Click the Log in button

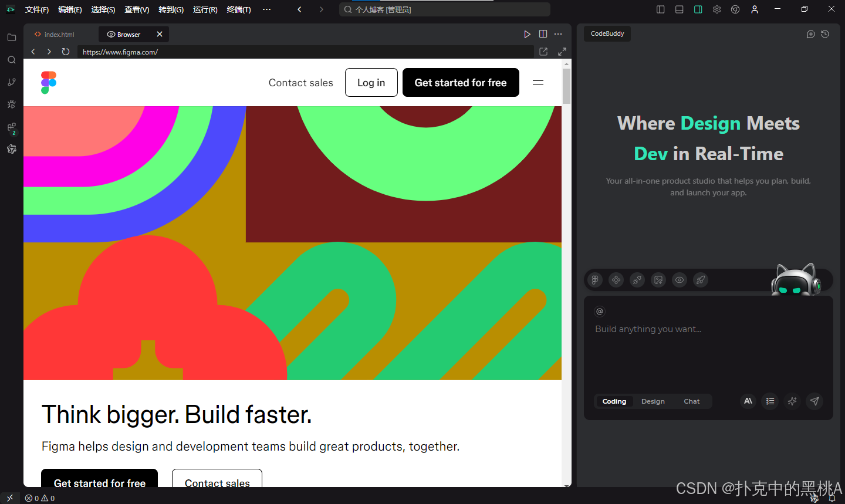click(371, 83)
